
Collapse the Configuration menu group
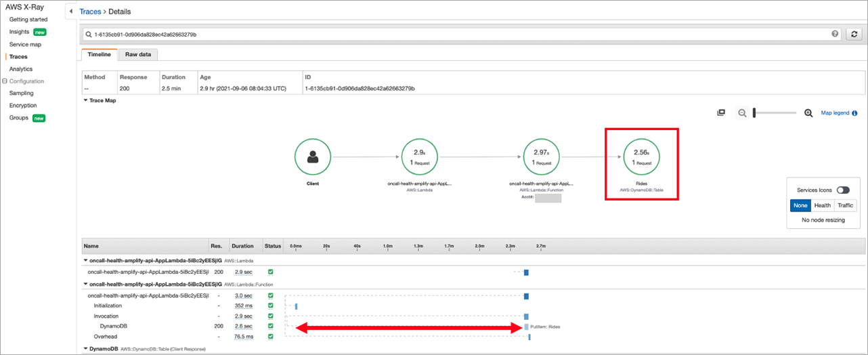click(x=5, y=81)
